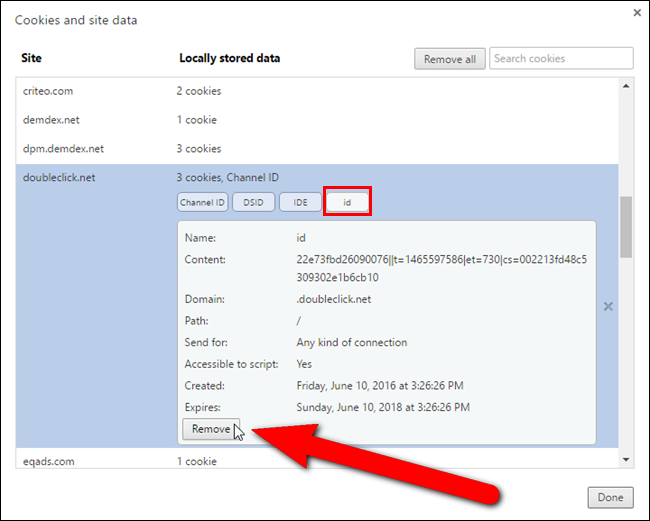650x521 pixels.
Task: Focus the Search cookies field
Action: pyautogui.click(x=561, y=58)
